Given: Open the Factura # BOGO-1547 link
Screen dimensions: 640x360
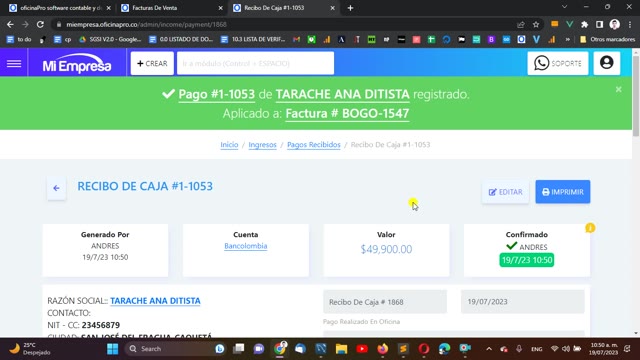Looking at the screenshot, I should click(347, 113).
